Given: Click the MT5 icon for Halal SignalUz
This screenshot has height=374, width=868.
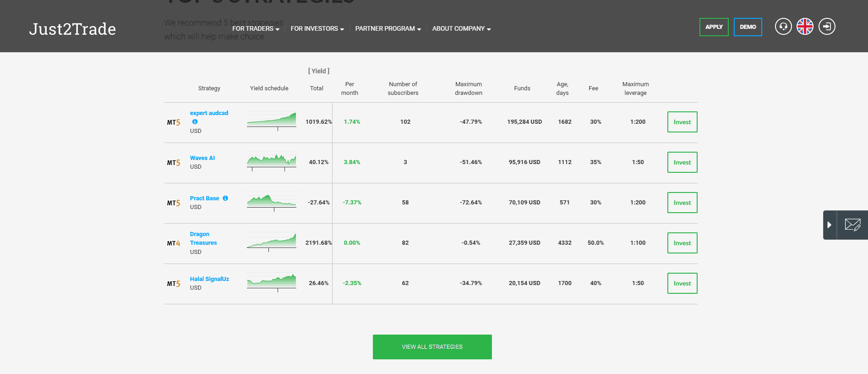Looking at the screenshot, I should pyautogui.click(x=174, y=284).
